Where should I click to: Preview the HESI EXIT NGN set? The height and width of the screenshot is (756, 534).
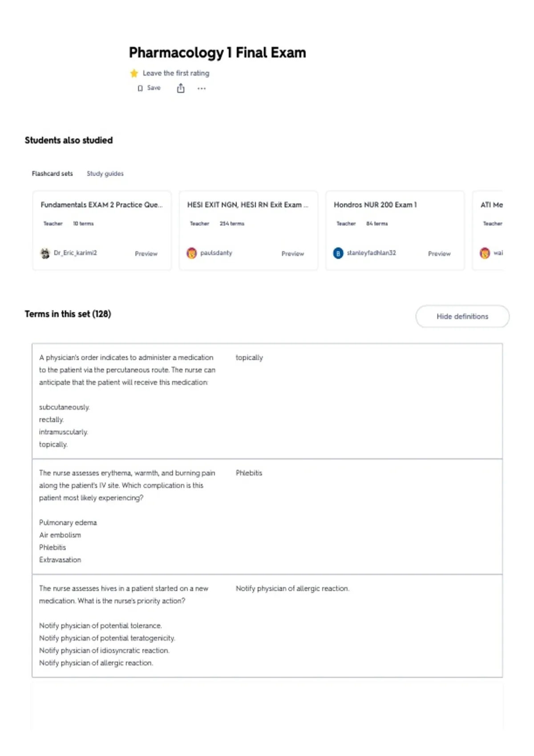[293, 253]
